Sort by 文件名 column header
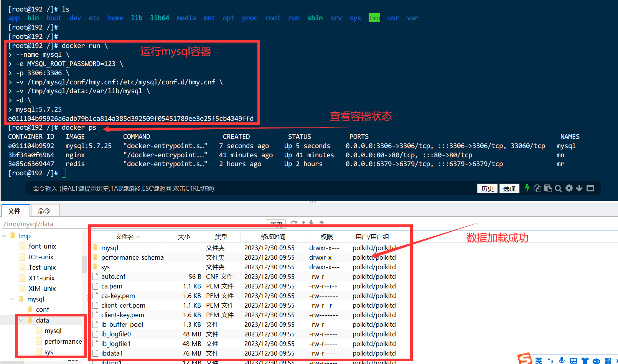This screenshot has width=618, height=364. coord(128,237)
